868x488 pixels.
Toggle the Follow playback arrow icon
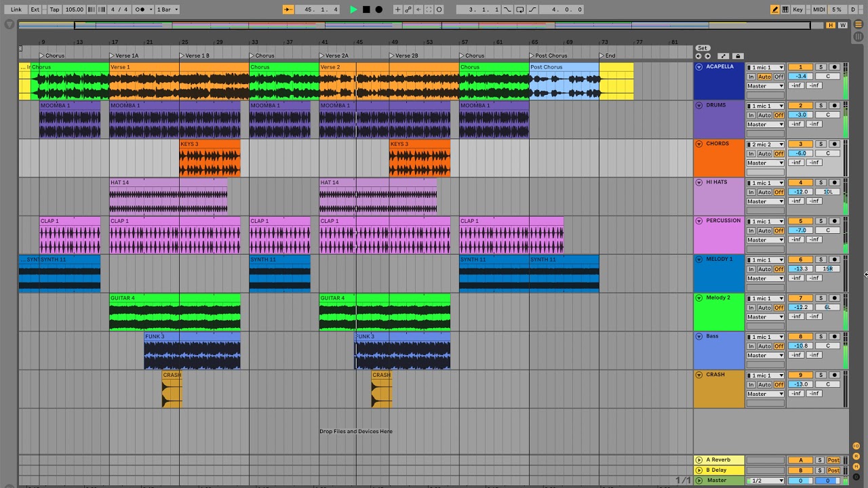tap(288, 9)
